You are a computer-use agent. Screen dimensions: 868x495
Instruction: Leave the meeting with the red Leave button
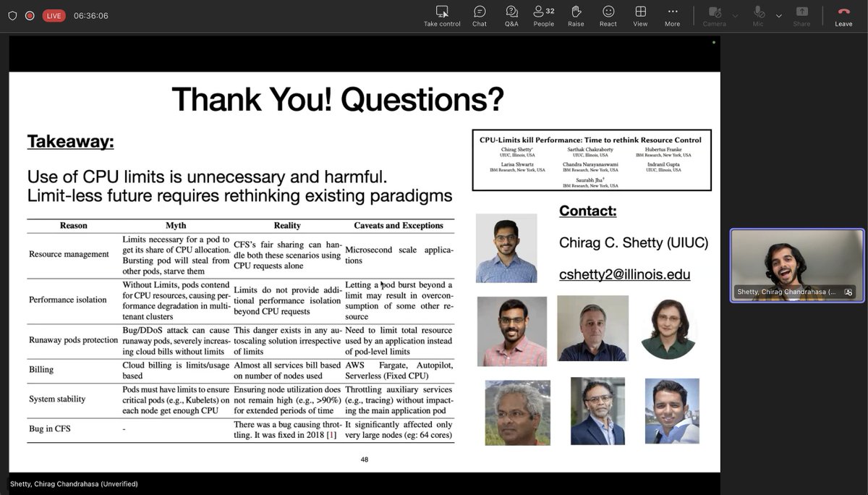[843, 16]
